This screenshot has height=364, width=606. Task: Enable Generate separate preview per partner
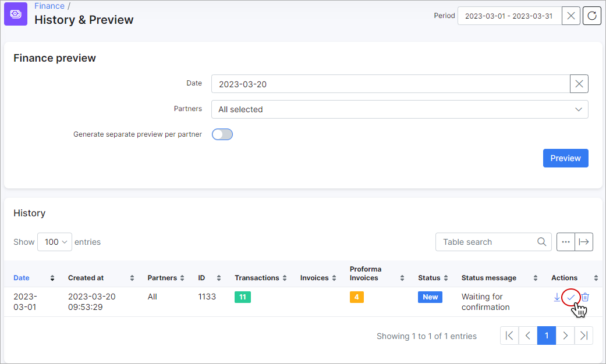click(x=222, y=134)
